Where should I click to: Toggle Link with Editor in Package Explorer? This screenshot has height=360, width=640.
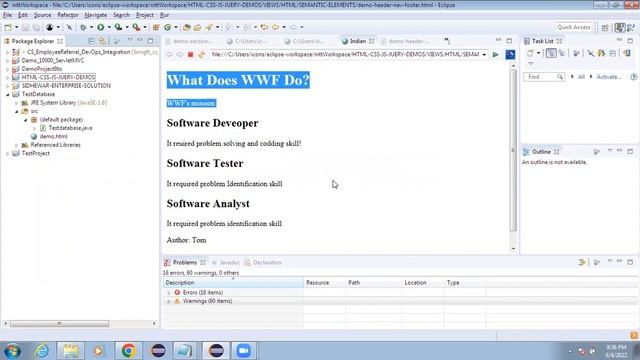pos(102,41)
